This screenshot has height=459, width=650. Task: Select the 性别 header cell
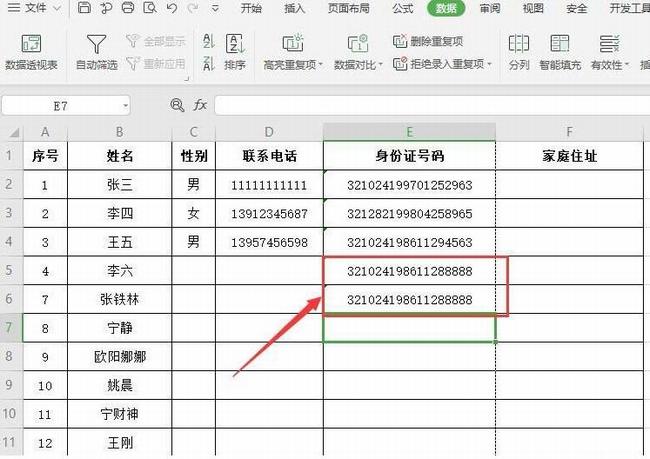click(x=194, y=156)
